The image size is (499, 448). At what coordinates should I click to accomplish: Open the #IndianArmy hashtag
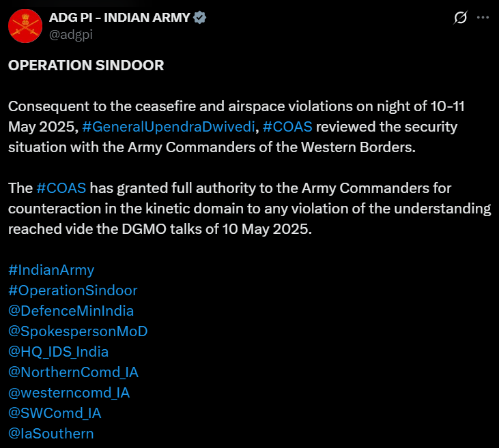pos(51,270)
